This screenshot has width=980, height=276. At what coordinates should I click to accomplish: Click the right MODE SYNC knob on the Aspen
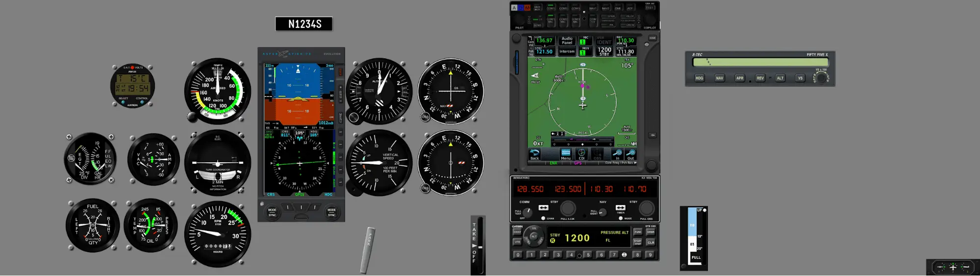331,212
